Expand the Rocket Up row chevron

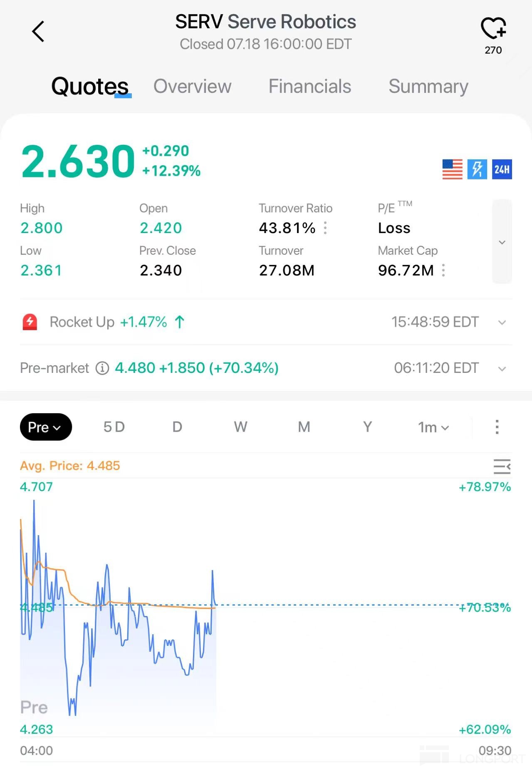[502, 323]
